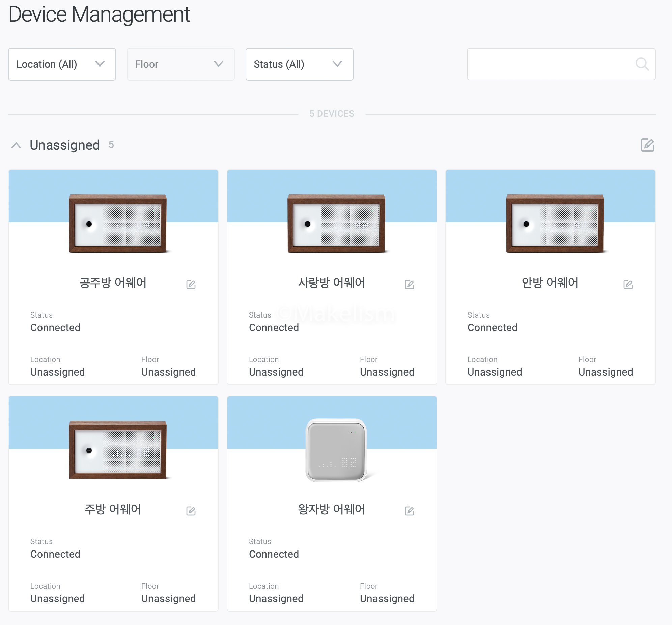Click the edit icon for 왕자방 어웨어
Image resolution: width=672 pixels, height=625 pixels.
click(409, 511)
